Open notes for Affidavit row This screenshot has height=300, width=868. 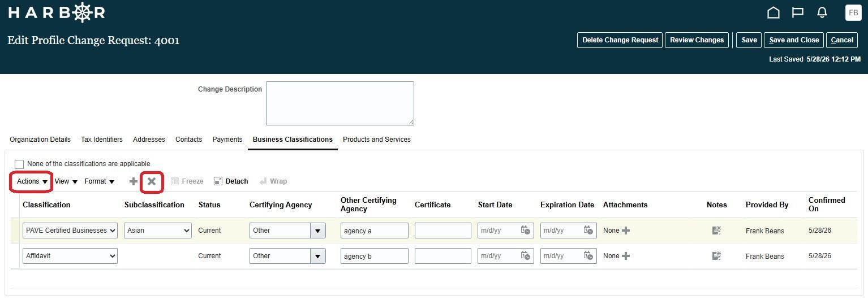716,256
